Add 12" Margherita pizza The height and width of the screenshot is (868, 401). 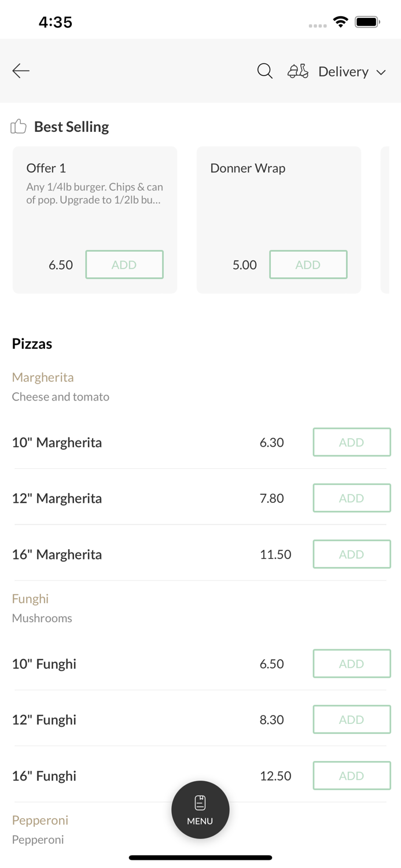coord(352,498)
